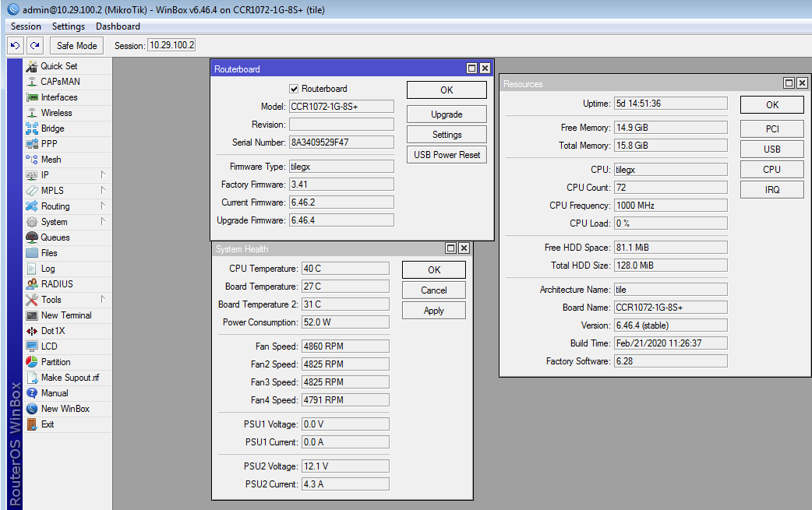Toggle the Safe Mode button
The image size is (812, 510).
click(x=76, y=46)
